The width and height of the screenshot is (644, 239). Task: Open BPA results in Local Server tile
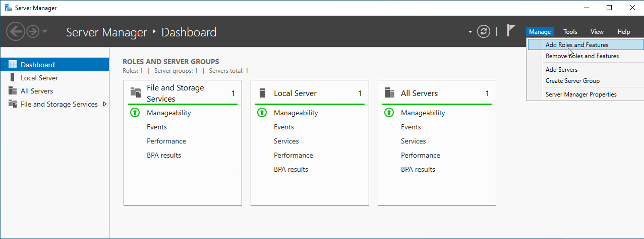click(291, 169)
